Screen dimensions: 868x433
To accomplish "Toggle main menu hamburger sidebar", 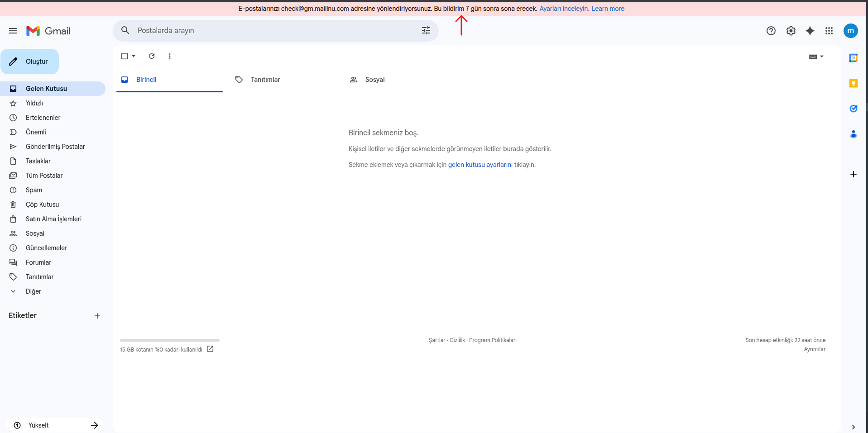I will [x=13, y=31].
